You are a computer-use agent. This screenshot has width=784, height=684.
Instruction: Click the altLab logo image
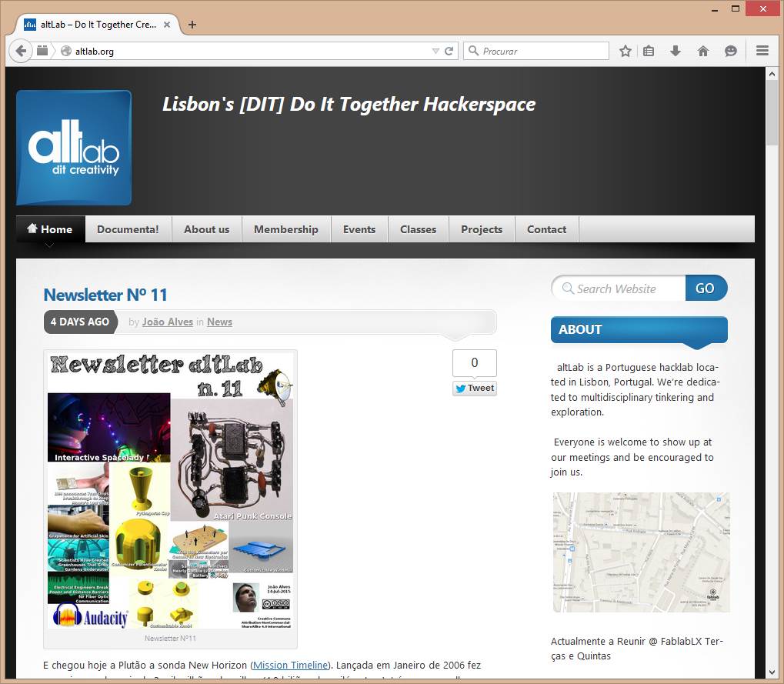point(74,148)
